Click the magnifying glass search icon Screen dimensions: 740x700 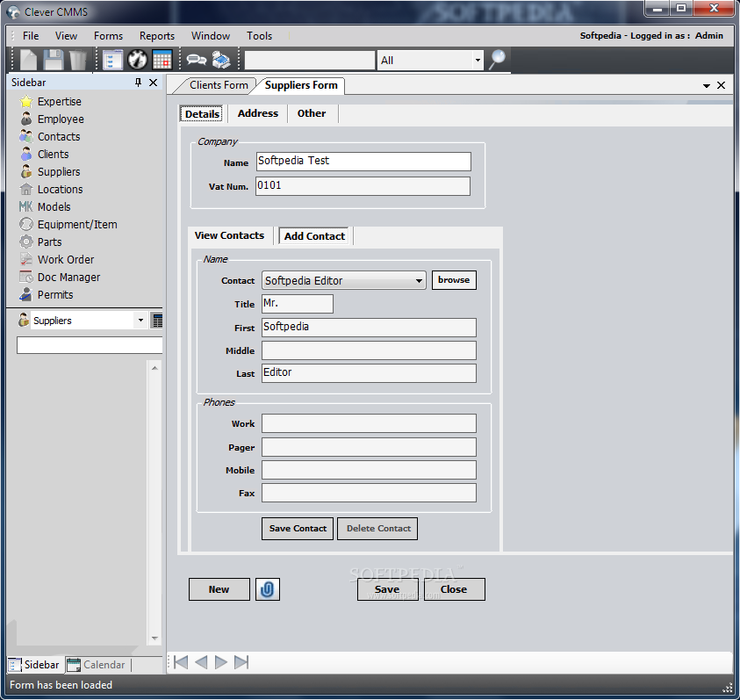point(497,60)
